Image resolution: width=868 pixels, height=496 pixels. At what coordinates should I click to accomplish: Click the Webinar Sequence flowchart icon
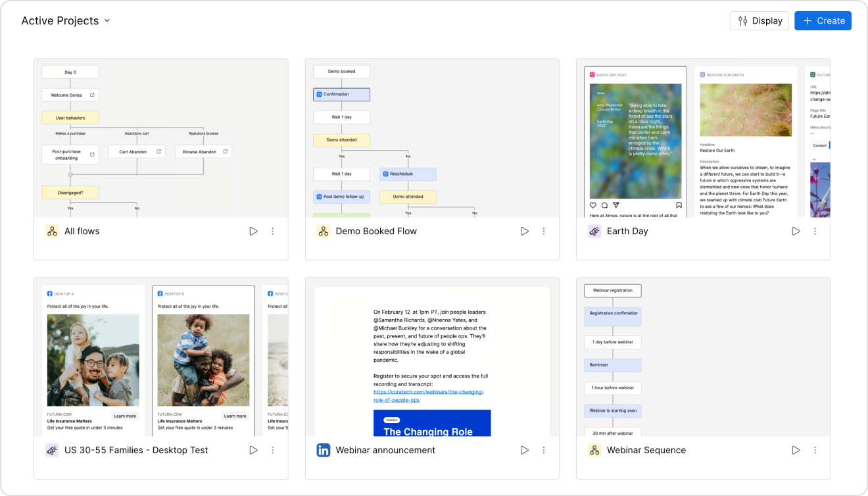pyautogui.click(x=594, y=450)
